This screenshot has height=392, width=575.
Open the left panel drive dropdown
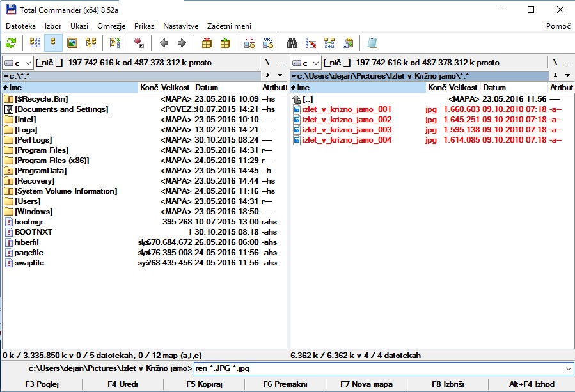[x=17, y=63]
